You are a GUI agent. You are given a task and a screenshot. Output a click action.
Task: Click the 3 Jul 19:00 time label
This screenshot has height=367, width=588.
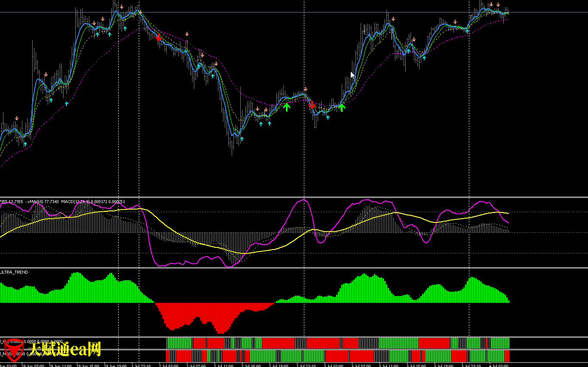click(444, 365)
